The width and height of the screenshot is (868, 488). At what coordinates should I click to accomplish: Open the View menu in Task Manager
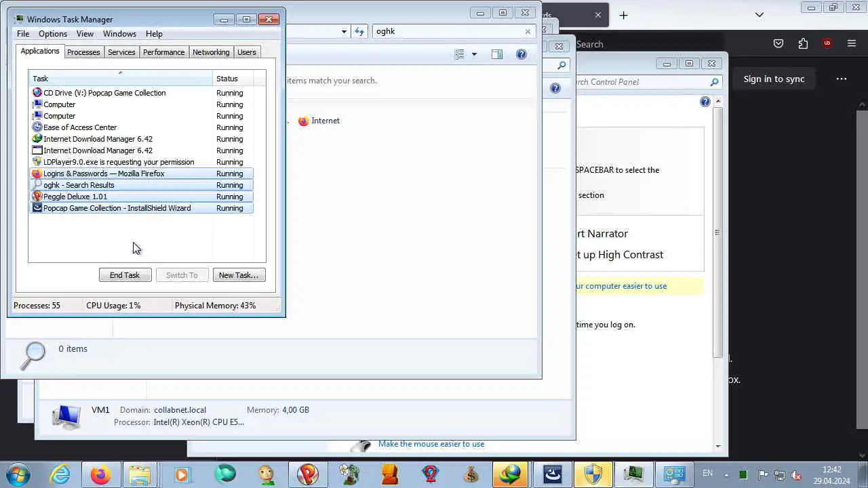pos(85,34)
